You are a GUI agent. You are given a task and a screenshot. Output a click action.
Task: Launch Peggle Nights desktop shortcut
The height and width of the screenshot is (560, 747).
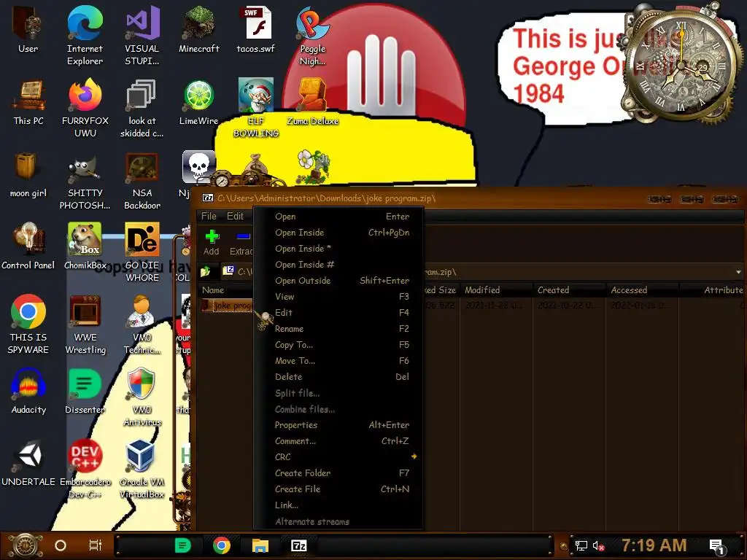pyautogui.click(x=312, y=36)
